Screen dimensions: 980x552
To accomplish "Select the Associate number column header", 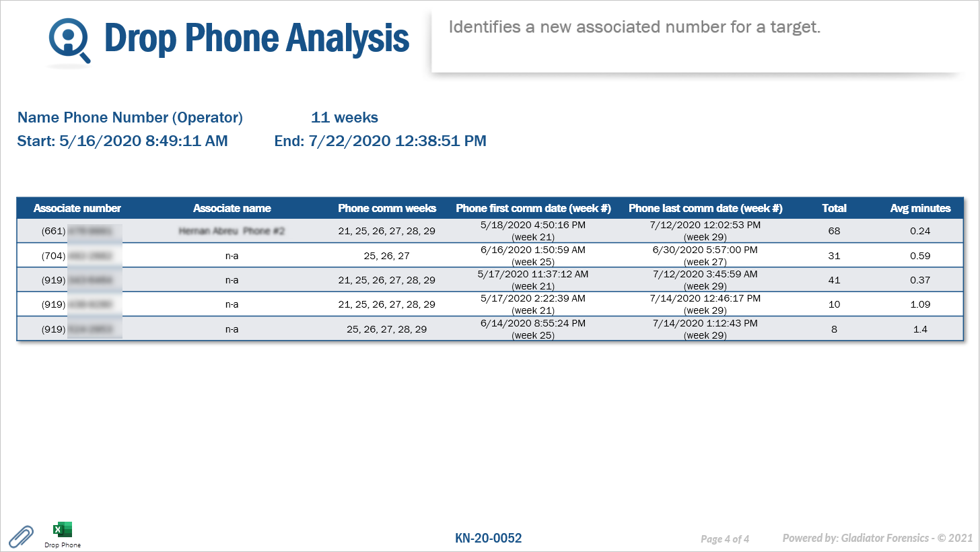I will tap(77, 208).
